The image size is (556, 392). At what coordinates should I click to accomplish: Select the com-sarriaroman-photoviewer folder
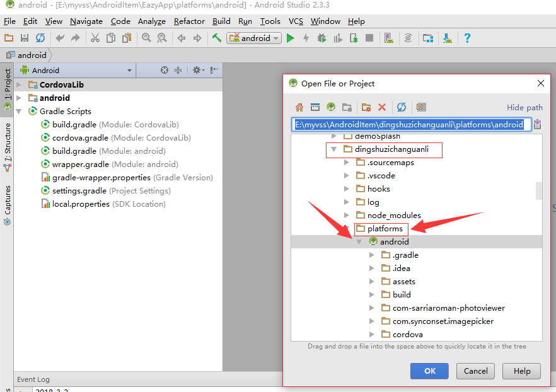(x=443, y=308)
